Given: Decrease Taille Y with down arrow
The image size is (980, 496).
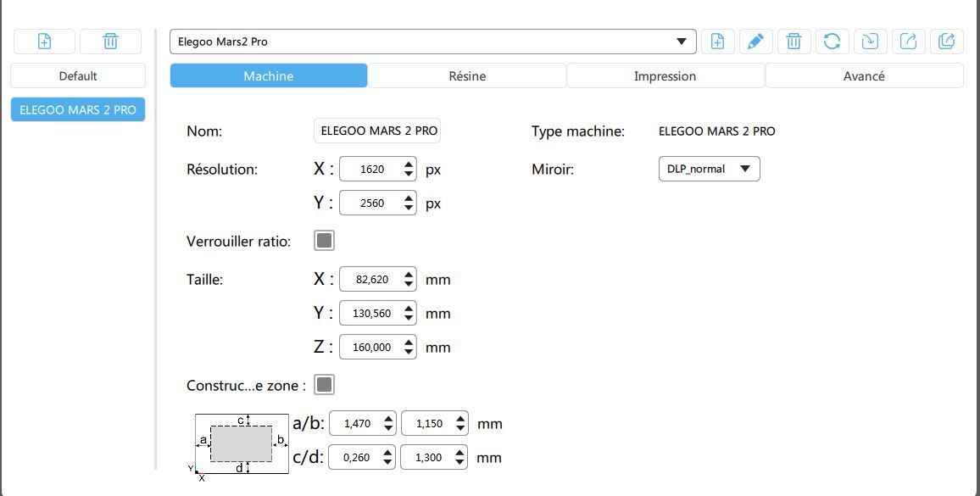Looking at the screenshot, I should pyautogui.click(x=409, y=318).
